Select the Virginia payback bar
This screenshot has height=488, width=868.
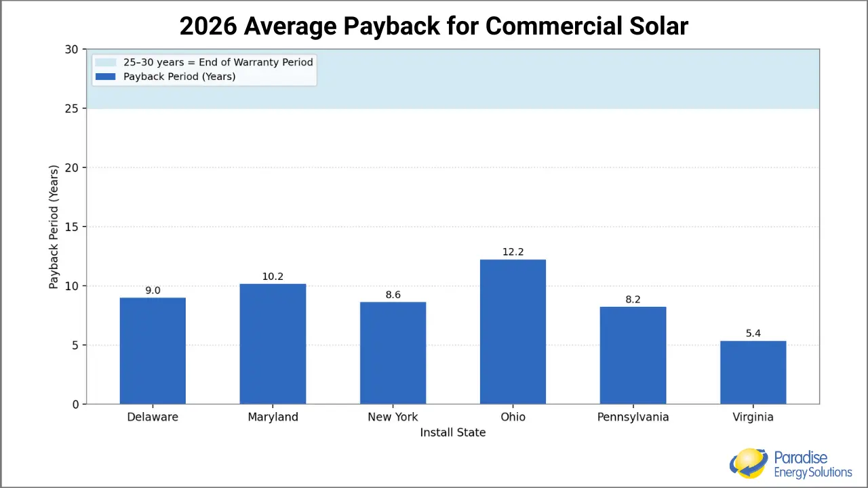coord(753,371)
